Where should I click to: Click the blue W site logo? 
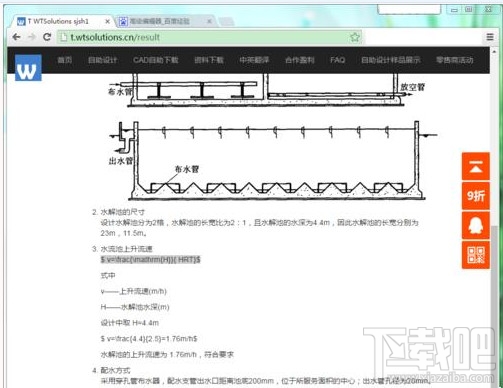pyautogui.click(x=28, y=68)
